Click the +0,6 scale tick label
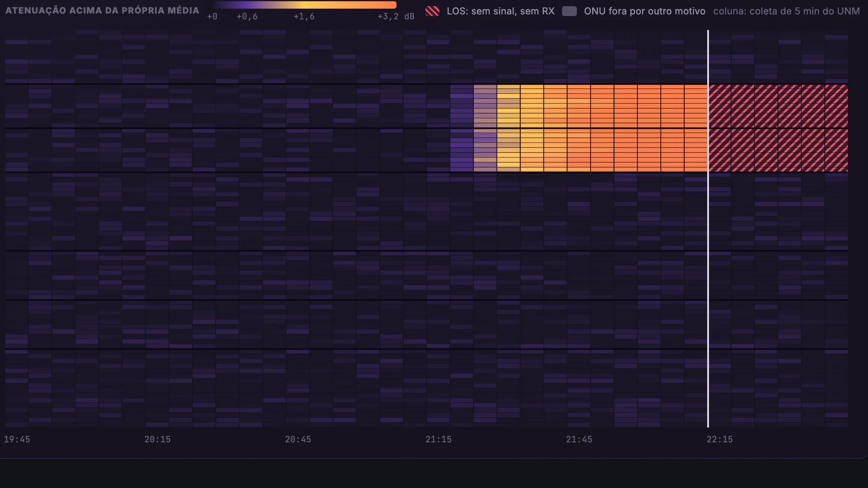The width and height of the screenshot is (868, 488). [247, 16]
